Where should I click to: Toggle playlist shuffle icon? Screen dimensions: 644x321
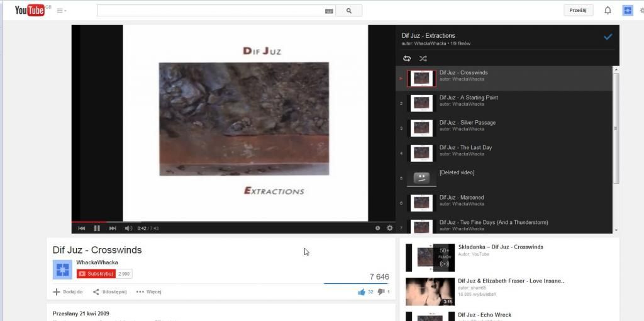click(423, 59)
